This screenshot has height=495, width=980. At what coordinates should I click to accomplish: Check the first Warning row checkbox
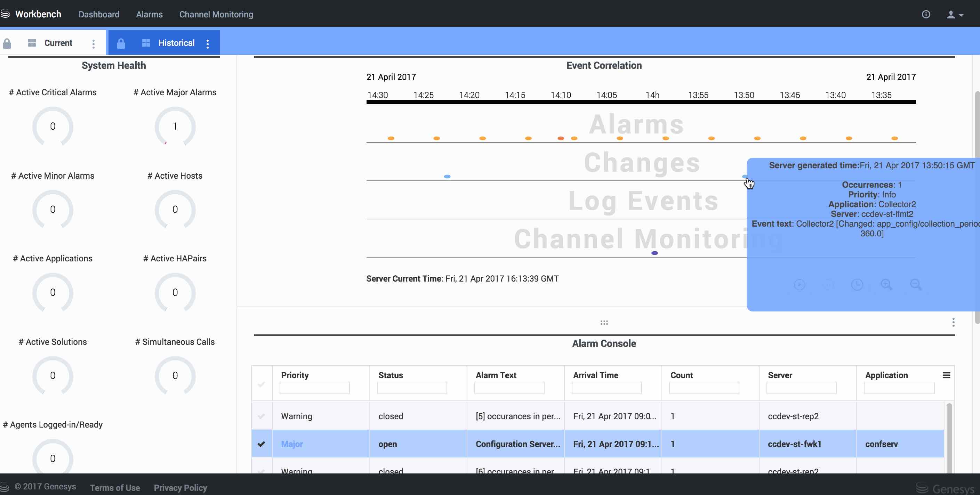click(262, 416)
